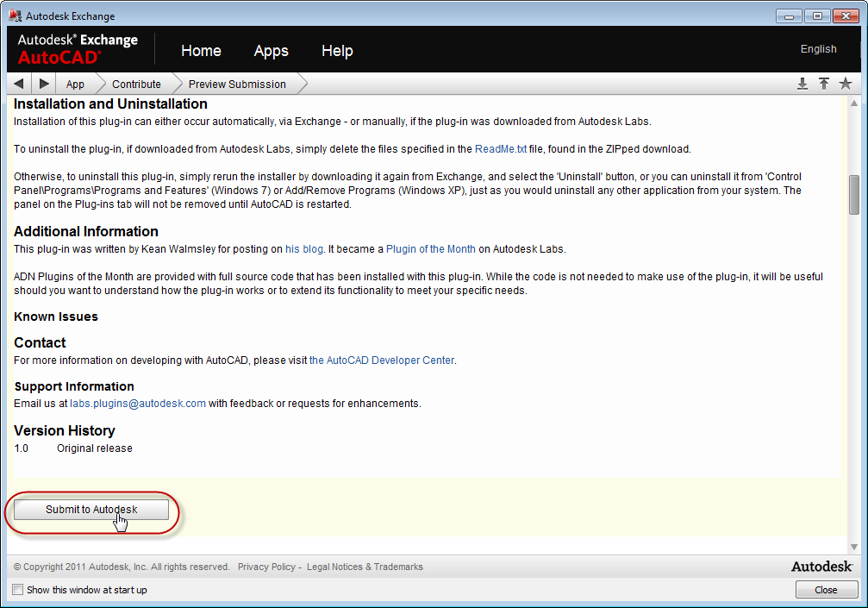Click the upload arrow icon in toolbar
The width and height of the screenshot is (868, 608).
point(824,84)
